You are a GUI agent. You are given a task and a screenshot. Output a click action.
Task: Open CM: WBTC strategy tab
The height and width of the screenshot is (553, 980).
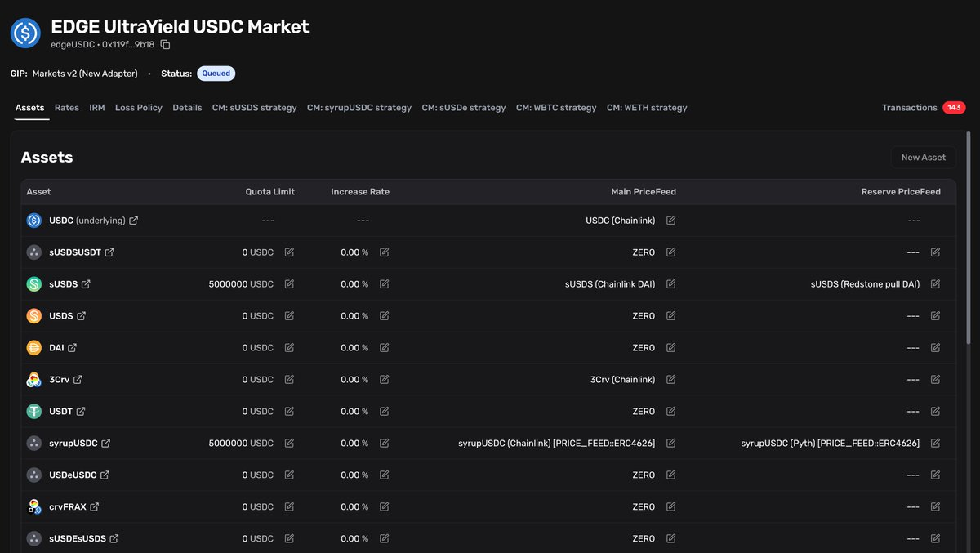(x=556, y=108)
